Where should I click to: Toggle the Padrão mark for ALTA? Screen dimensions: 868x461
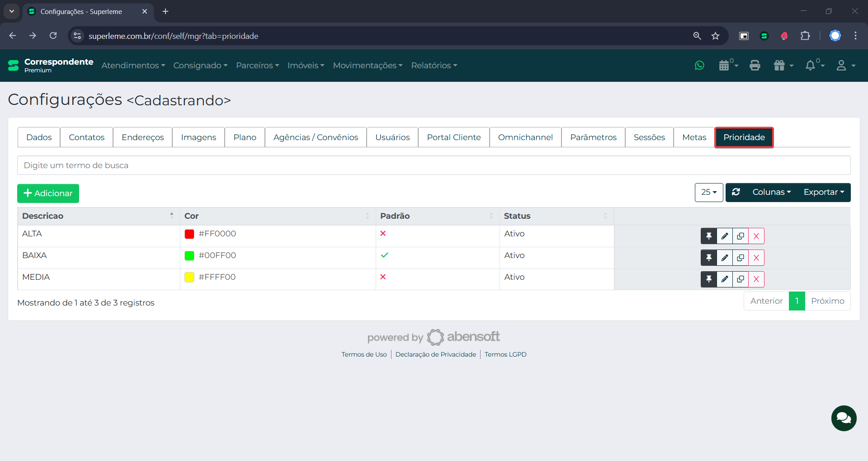coord(383,234)
